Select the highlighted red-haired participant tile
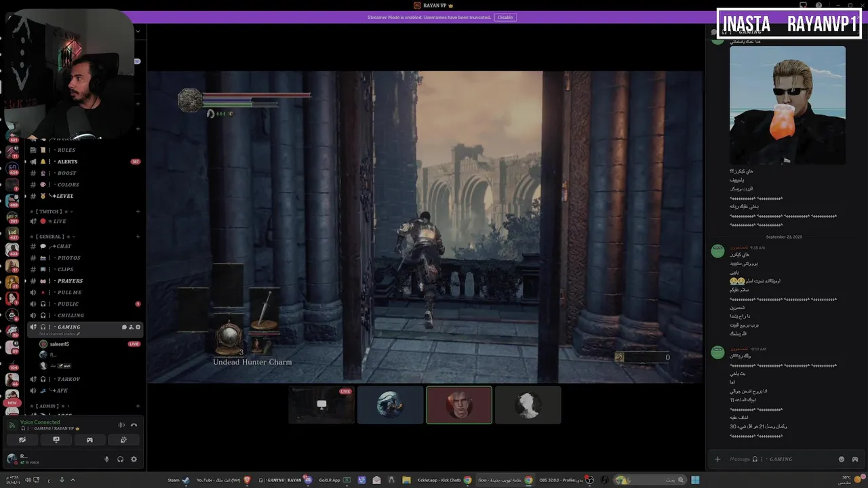Screen dimensions: 868x488 (459, 405)
